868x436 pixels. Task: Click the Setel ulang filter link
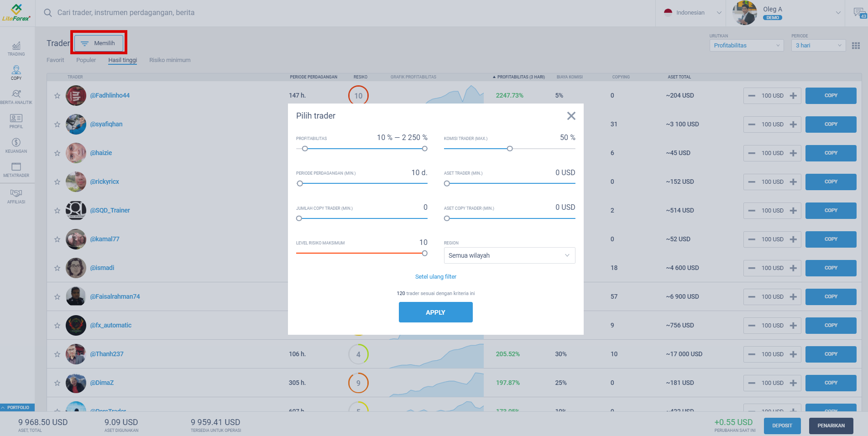(435, 276)
